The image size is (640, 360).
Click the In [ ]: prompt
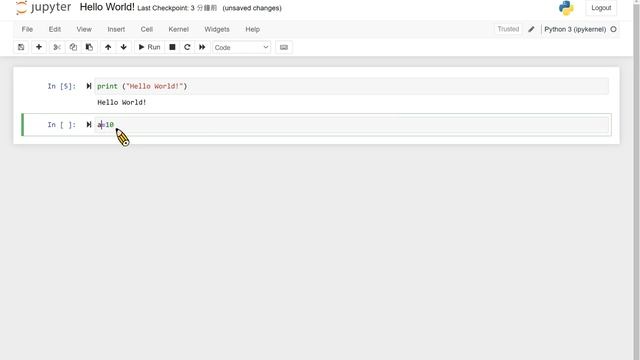coord(62,124)
